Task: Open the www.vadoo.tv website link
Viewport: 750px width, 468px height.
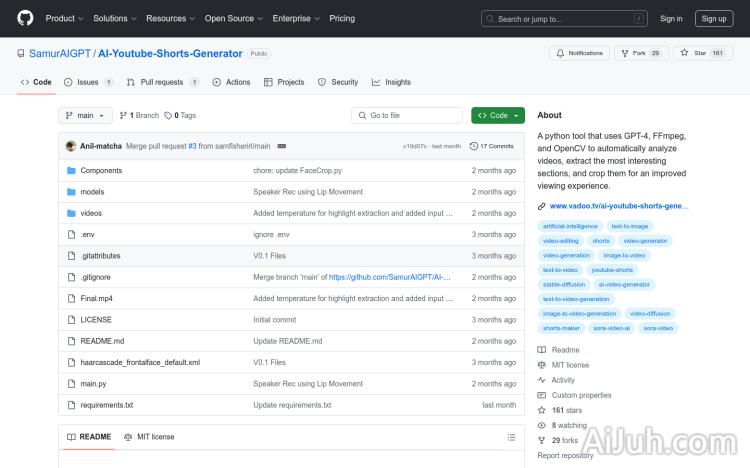Action: coord(618,206)
